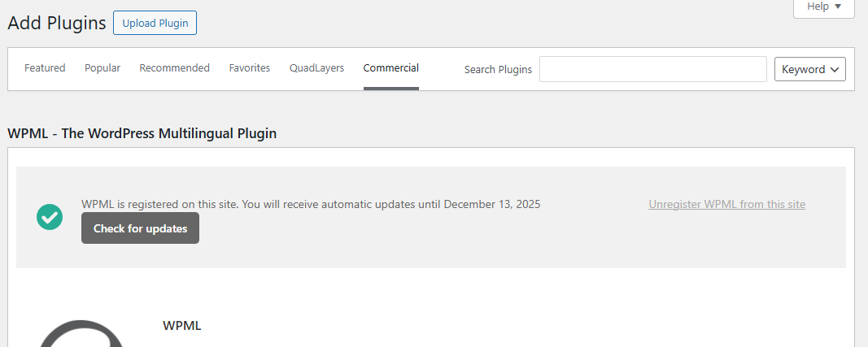Click Unregister WPML from this site link
The image size is (868, 347).
click(x=726, y=204)
